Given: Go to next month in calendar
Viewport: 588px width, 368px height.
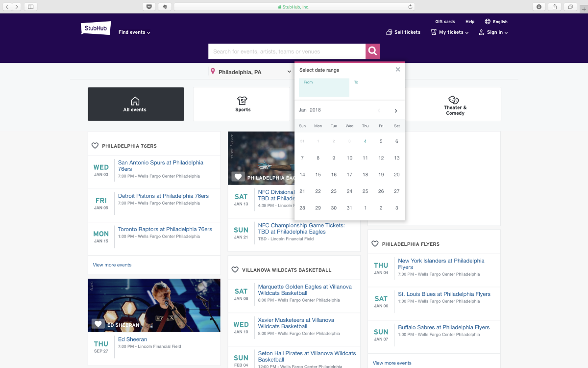Looking at the screenshot, I should point(396,111).
